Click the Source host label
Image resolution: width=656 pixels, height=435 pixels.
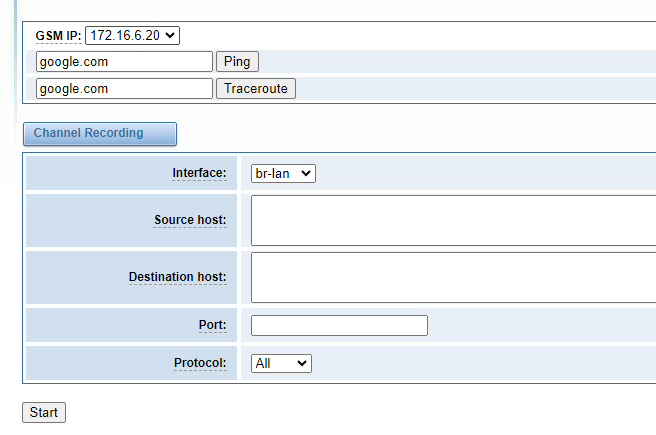tap(190, 220)
